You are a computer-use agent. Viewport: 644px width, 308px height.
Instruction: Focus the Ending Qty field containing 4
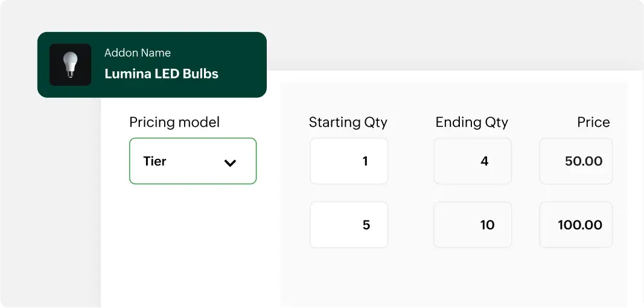473,161
